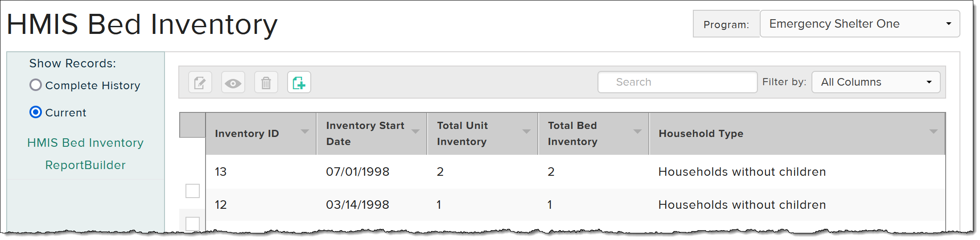
Task: Expand the All Columns filter dropdown
Action: click(x=876, y=82)
